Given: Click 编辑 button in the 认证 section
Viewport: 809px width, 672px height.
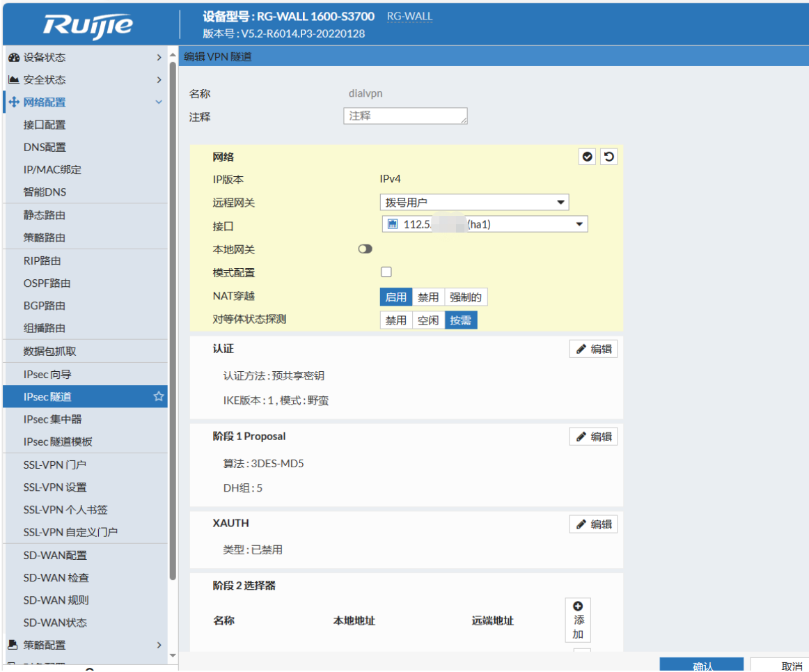Looking at the screenshot, I should coord(593,349).
